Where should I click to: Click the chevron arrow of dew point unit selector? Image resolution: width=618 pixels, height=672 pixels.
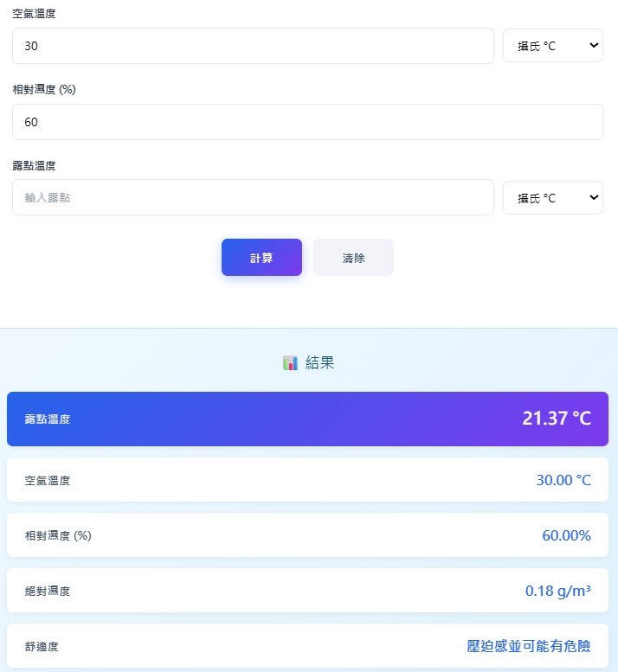pos(594,197)
